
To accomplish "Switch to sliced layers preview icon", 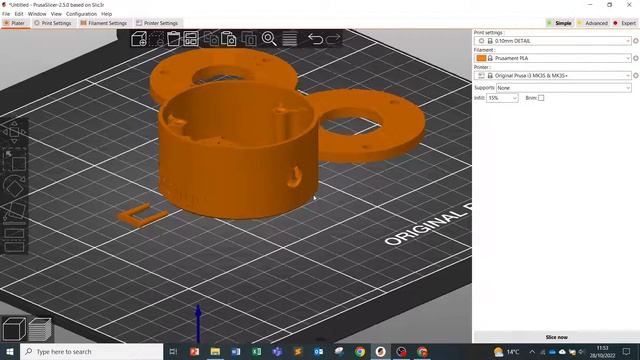I will pos(40,329).
